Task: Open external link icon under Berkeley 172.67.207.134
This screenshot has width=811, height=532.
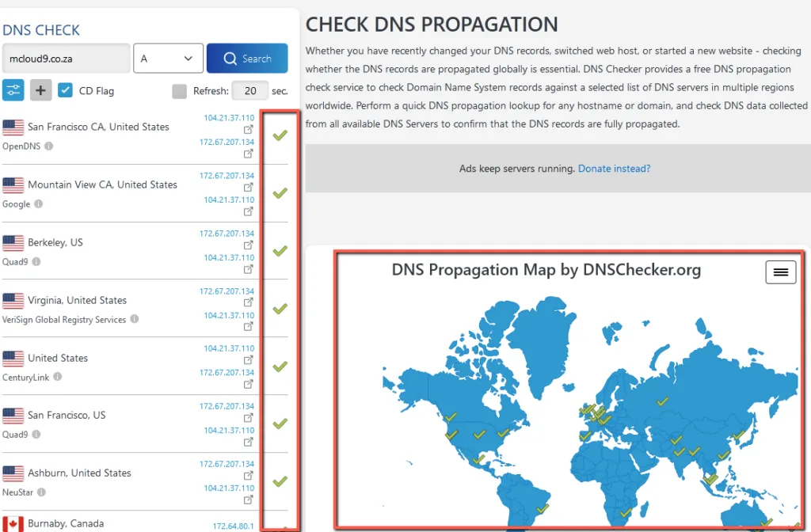Action: tap(248, 245)
